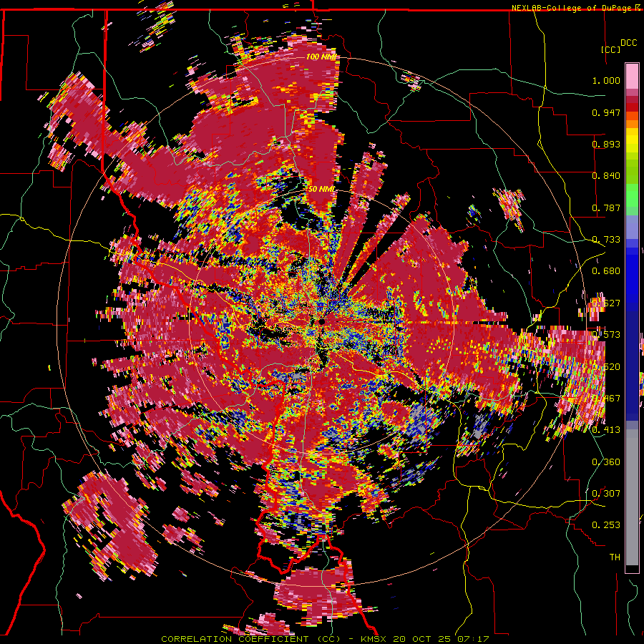Click the 0.307 legend value
Viewport: 644px width, 644px height.
coord(606,494)
